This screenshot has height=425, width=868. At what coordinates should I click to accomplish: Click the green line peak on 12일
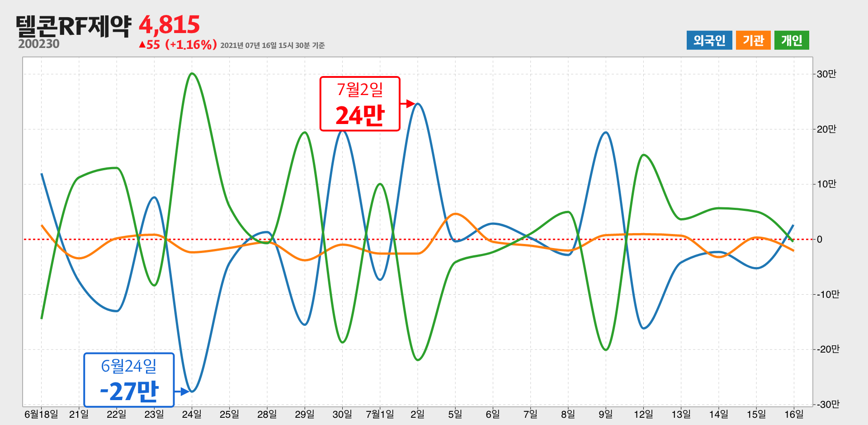pyautogui.click(x=644, y=155)
